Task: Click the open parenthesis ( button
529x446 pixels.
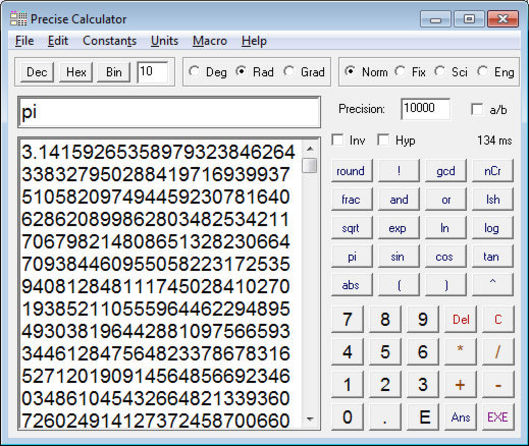Action: tap(399, 285)
